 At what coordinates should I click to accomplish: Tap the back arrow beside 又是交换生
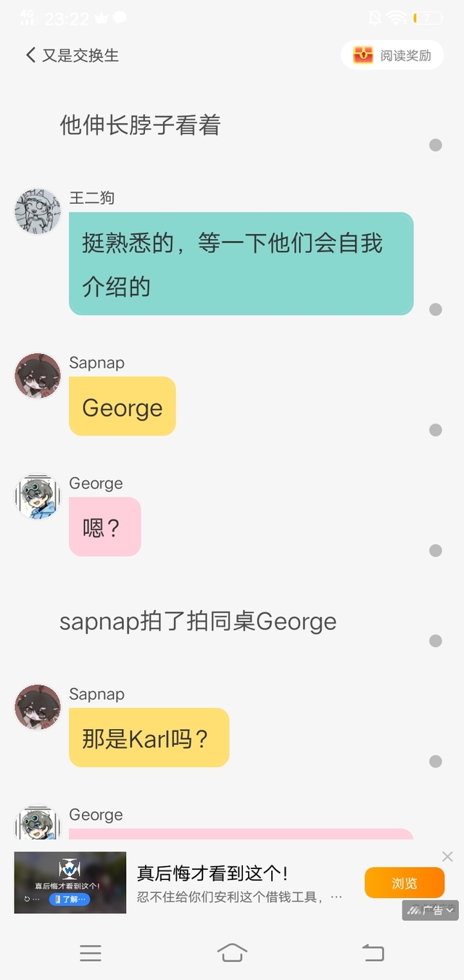point(30,55)
